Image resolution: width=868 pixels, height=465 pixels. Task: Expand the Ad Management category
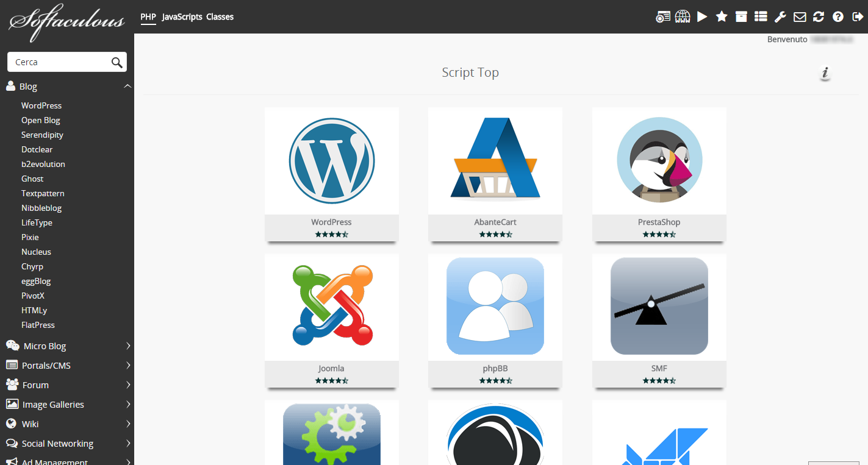(x=128, y=462)
